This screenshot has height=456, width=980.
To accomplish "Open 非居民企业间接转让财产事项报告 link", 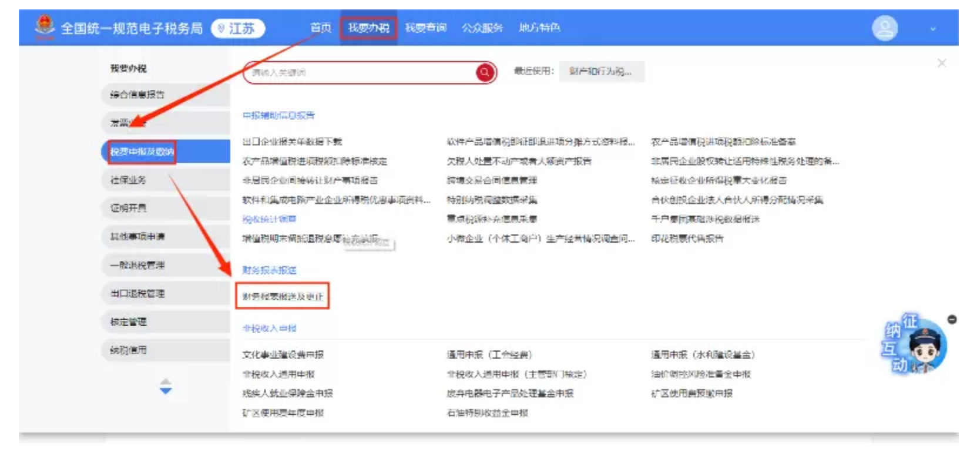I will click(310, 180).
